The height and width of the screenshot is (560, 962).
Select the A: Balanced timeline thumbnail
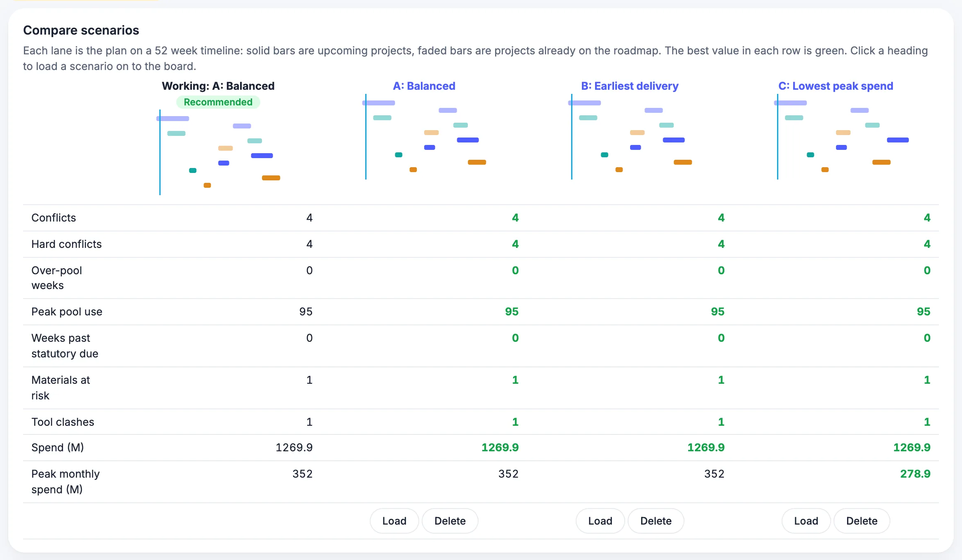(424, 137)
